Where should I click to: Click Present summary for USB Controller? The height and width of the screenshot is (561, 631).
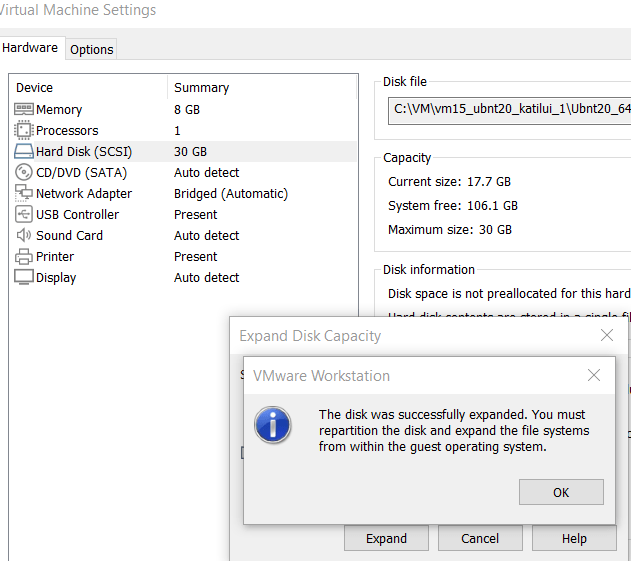pyautogui.click(x=196, y=214)
